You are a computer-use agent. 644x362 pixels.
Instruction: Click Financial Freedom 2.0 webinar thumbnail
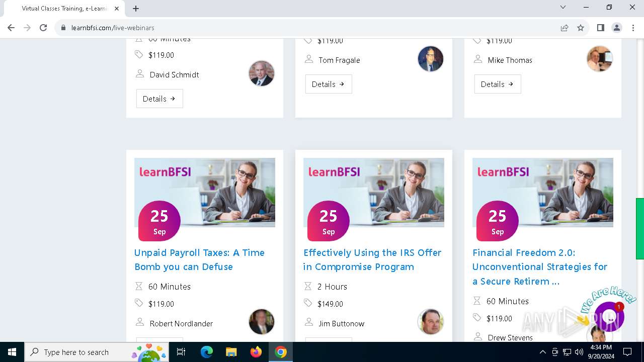click(x=542, y=193)
